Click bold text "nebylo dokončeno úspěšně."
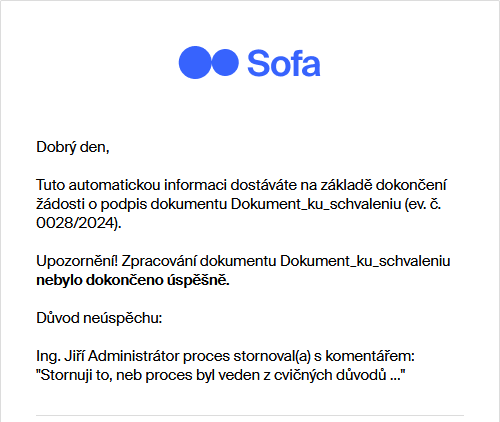The width and height of the screenshot is (500, 422). pyautogui.click(x=133, y=280)
